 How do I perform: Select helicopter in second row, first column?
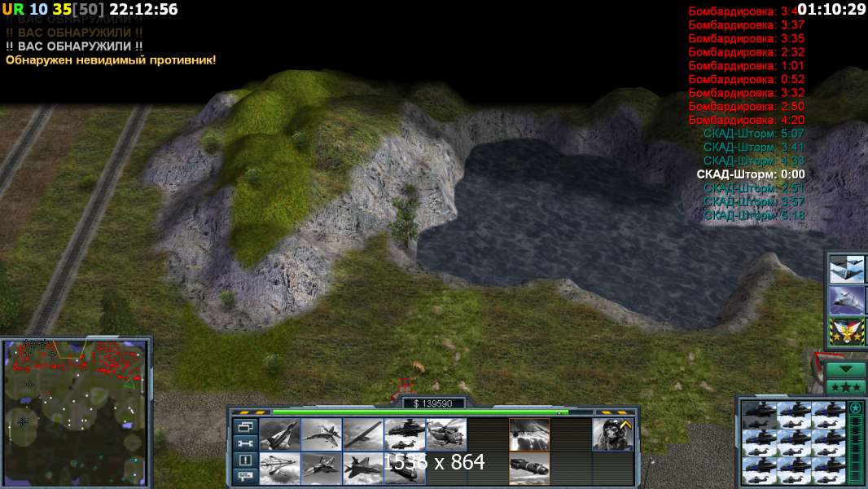coord(759,443)
